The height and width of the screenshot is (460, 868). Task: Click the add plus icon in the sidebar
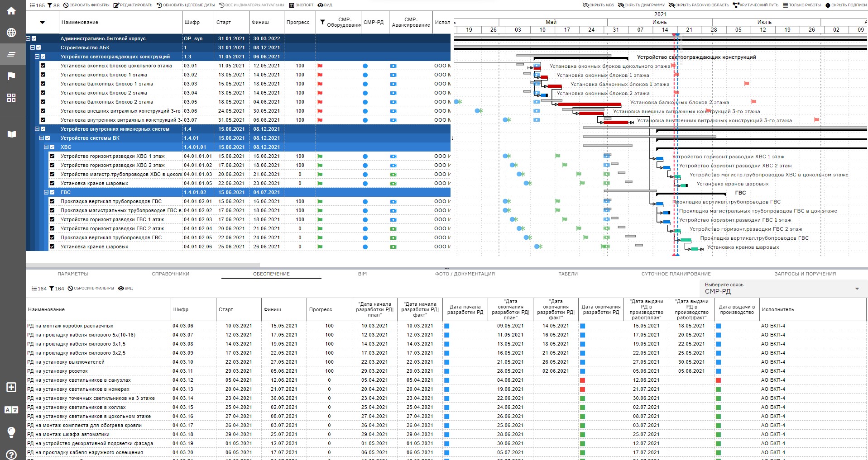[11, 387]
